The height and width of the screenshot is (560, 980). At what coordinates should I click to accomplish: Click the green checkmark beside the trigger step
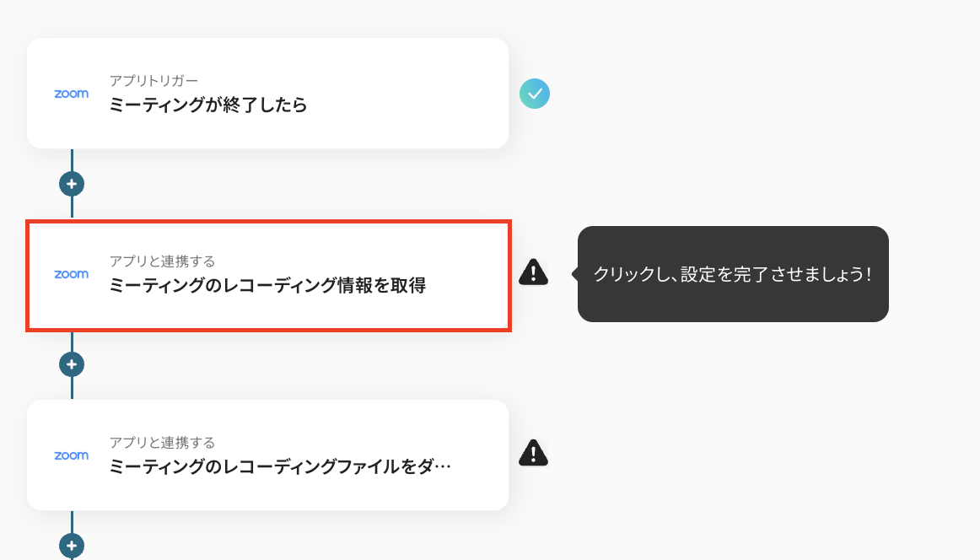[535, 94]
